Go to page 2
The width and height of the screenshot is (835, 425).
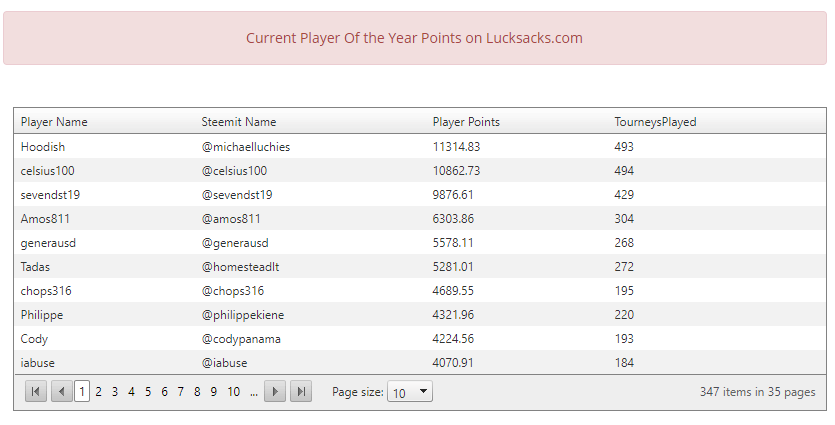[x=99, y=392]
